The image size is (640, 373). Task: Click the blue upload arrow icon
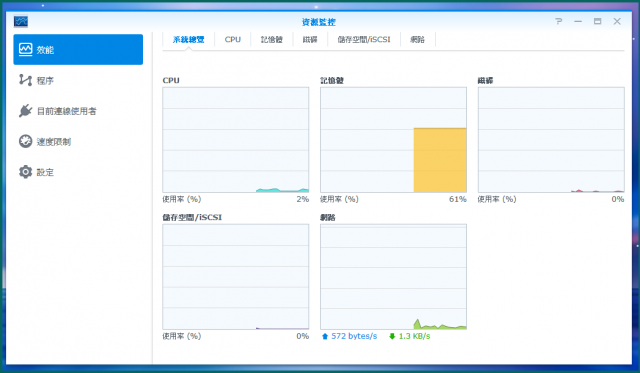(x=325, y=336)
